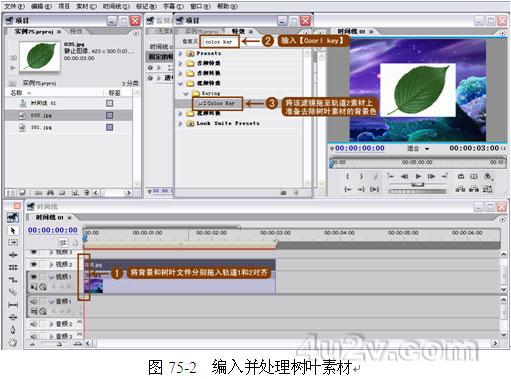Click label swatch for 035.jpg
The image size is (511, 379).
point(109,115)
